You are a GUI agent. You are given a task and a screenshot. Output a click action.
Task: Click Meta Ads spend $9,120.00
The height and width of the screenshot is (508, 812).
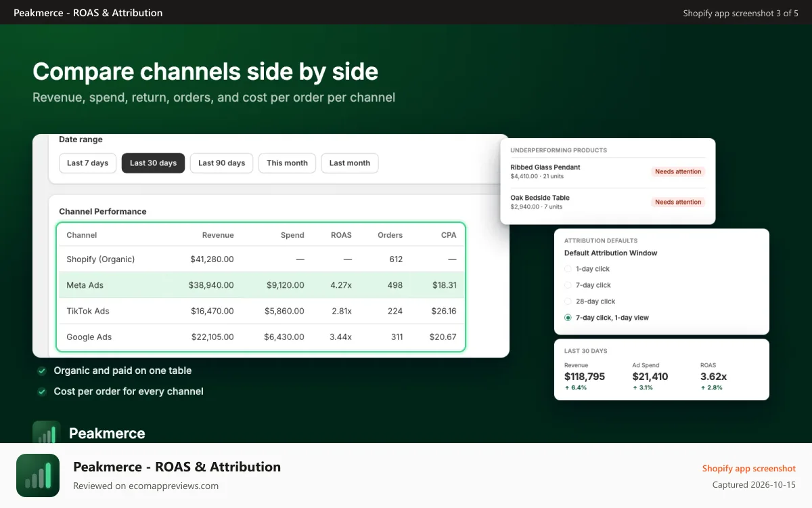coord(284,285)
